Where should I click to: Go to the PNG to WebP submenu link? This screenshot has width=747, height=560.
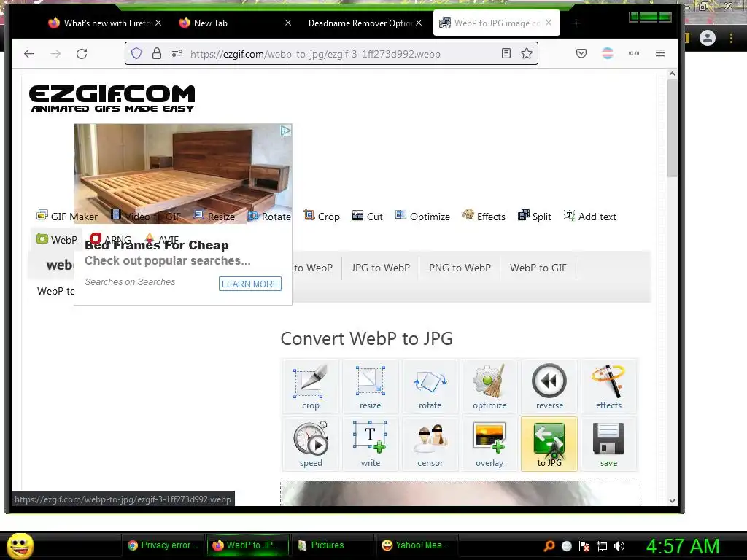pyautogui.click(x=460, y=268)
